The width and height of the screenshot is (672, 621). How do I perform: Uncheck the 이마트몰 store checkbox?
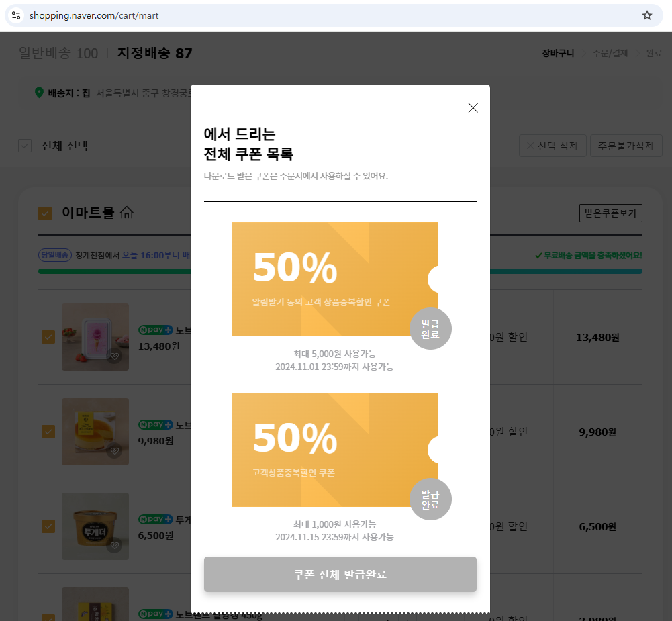(x=45, y=213)
